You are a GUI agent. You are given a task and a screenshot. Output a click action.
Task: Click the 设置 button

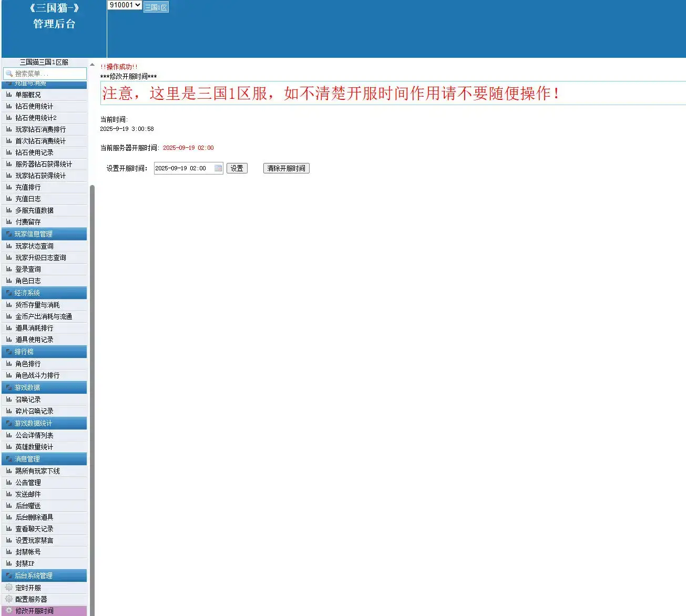coord(237,168)
